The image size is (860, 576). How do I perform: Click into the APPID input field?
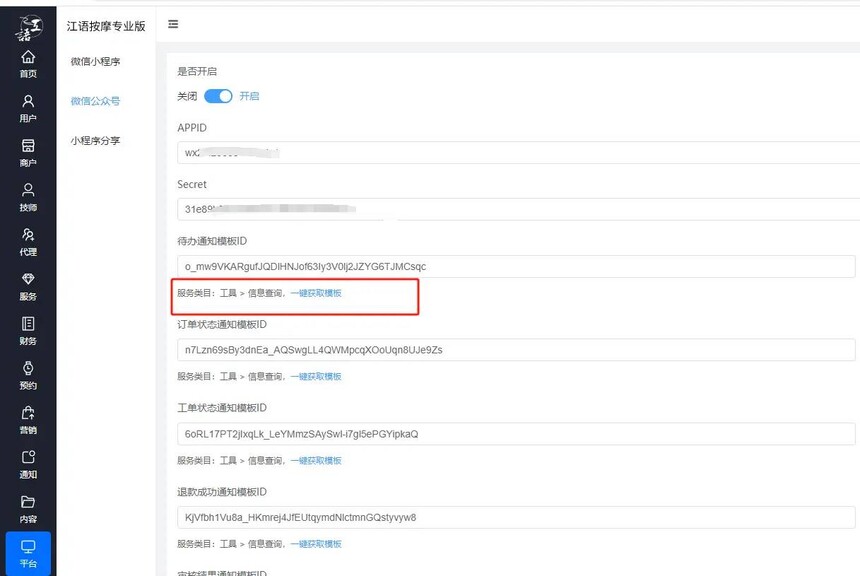tap(515, 153)
